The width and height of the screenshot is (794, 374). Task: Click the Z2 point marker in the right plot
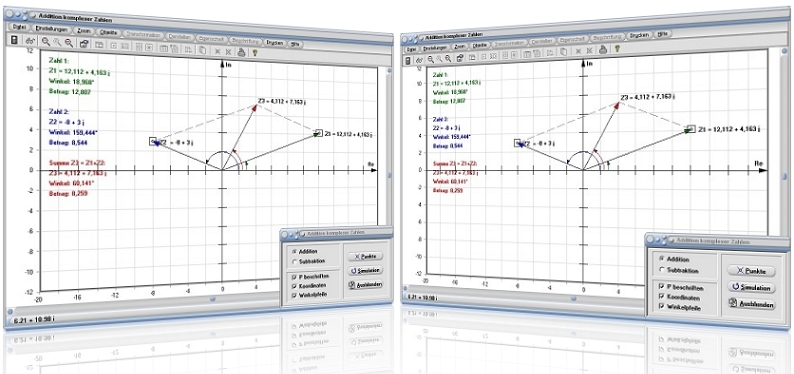[518, 143]
